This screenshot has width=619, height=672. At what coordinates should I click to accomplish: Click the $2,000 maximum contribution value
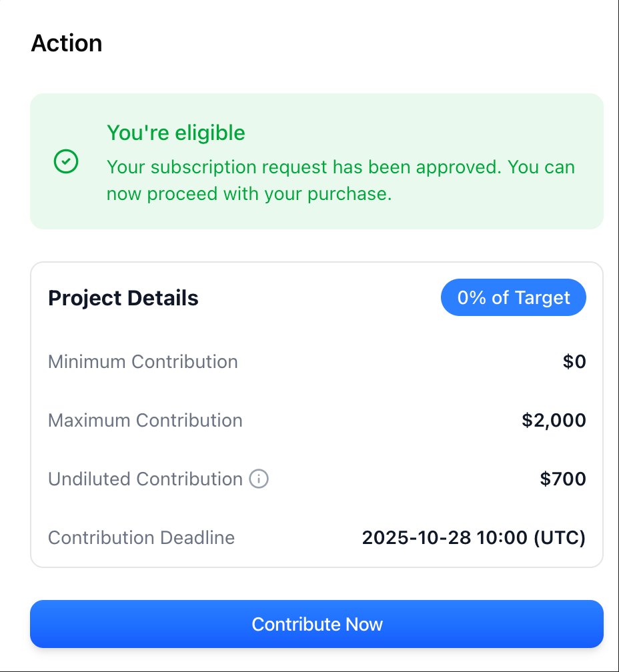coord(554,421)
